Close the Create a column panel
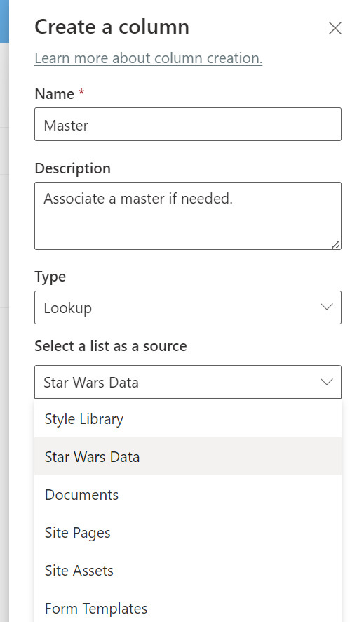Screen dimensions: 364x622 335,28
